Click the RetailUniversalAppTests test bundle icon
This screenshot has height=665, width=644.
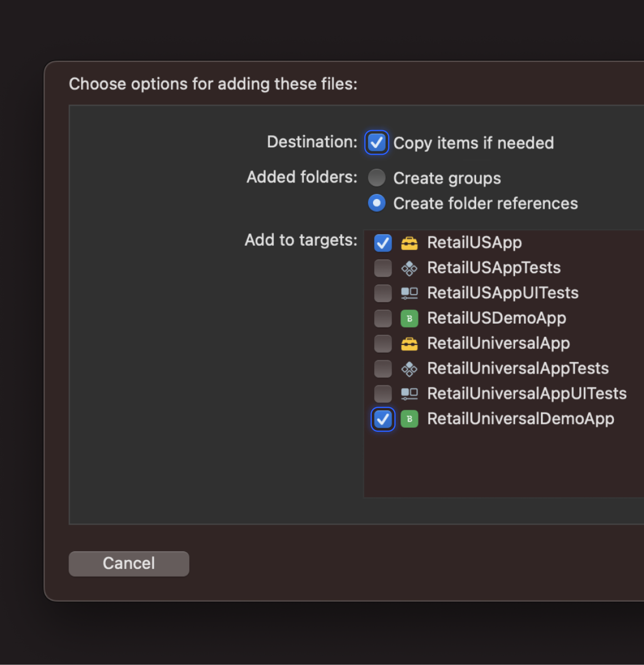tap(409, 369)
